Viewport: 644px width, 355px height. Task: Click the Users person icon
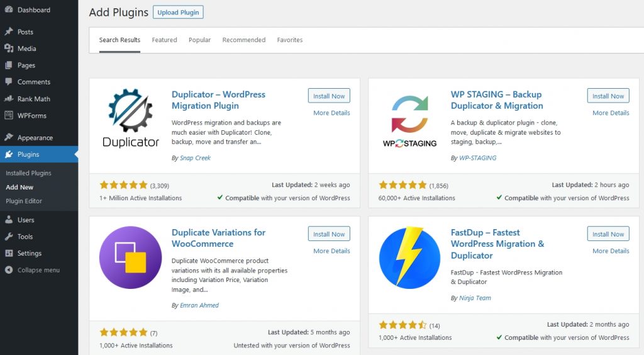tap(9, 220)
